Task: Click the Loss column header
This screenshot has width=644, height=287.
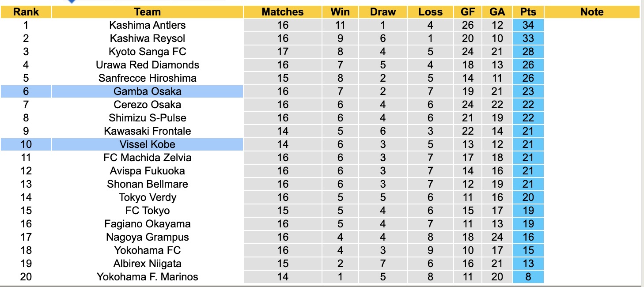Action: tap(430, 12)
